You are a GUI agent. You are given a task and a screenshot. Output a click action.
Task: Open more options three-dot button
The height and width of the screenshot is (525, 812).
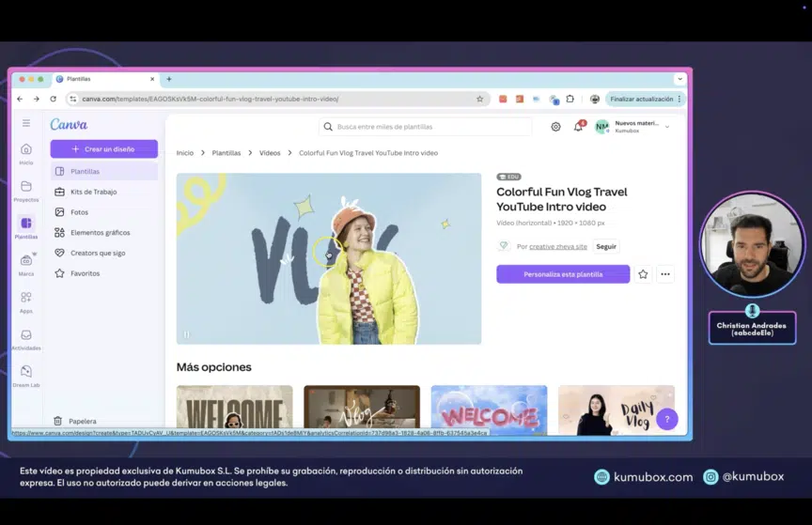click(x=665, y=274)
